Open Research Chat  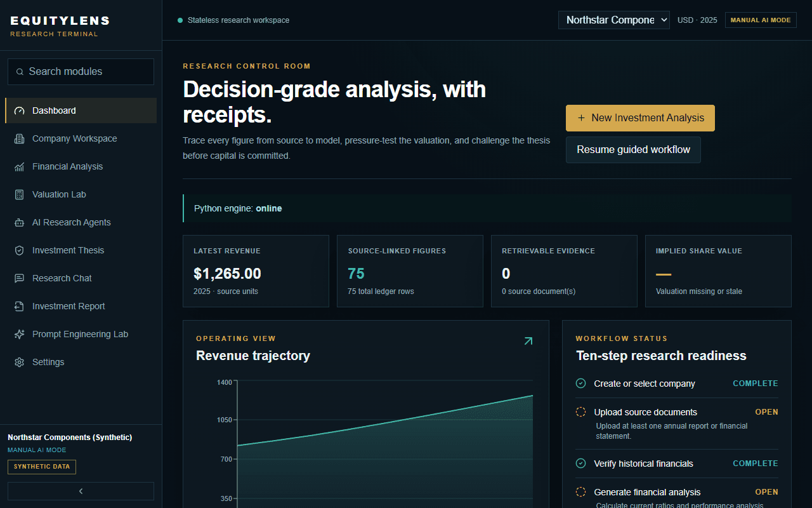click(81, 278)
